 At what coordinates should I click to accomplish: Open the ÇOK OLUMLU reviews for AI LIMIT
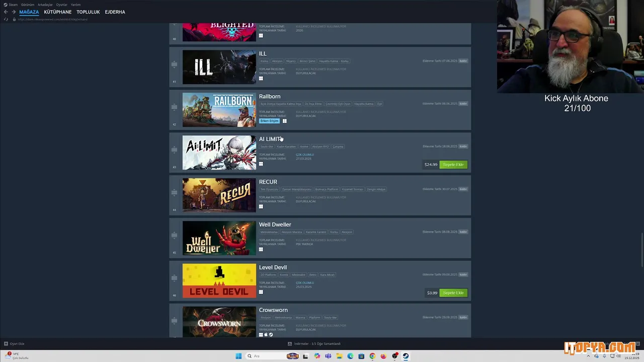click(305, 154)
